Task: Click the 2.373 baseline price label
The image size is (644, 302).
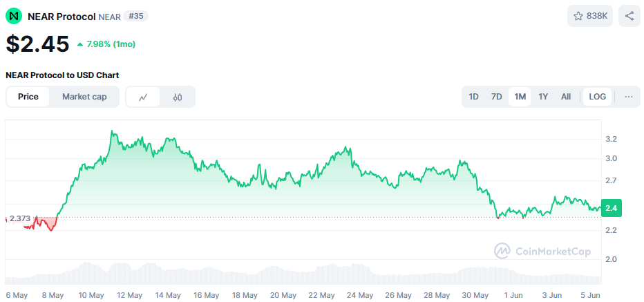Action: tap(20, 218)
